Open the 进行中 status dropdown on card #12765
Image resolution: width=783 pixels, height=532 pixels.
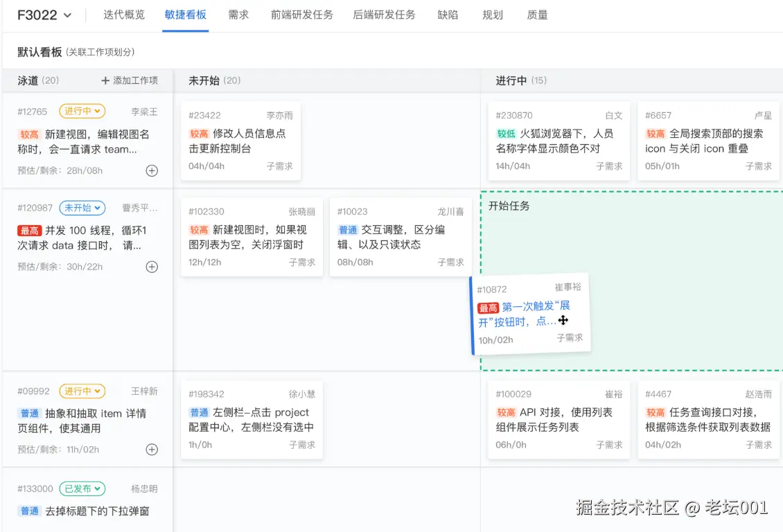(82, 111)
